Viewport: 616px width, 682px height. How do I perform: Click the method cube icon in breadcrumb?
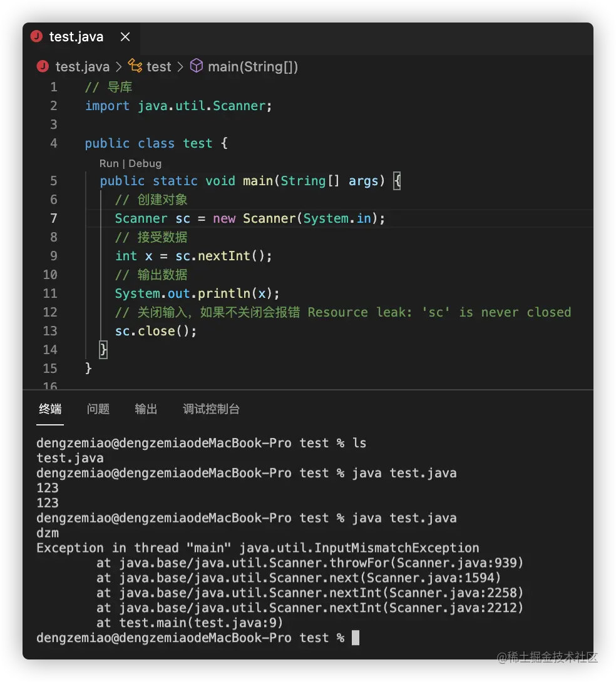[196, 66]
